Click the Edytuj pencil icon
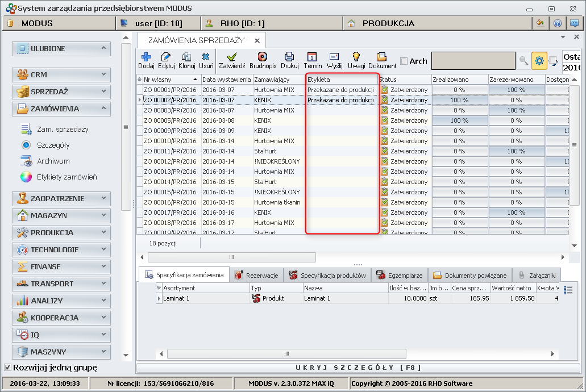 [166, 57]
